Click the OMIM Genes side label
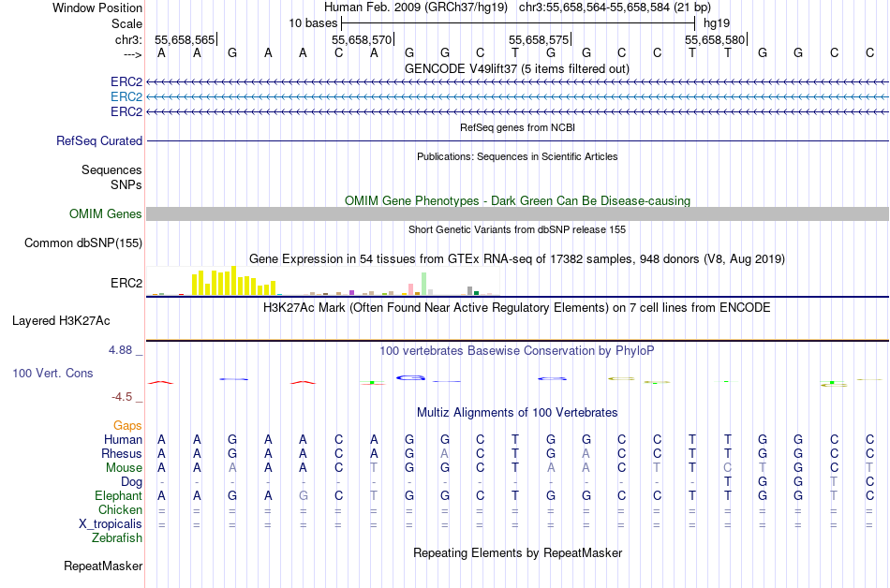This screenshot has width=890, height=588. 106,213
